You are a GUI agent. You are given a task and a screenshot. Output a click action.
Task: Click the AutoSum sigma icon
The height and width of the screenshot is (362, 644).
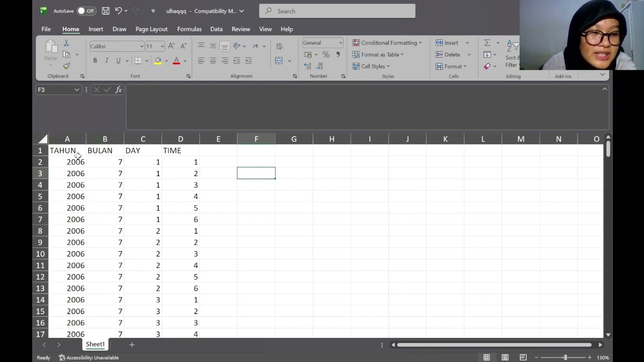pos(487,43)
